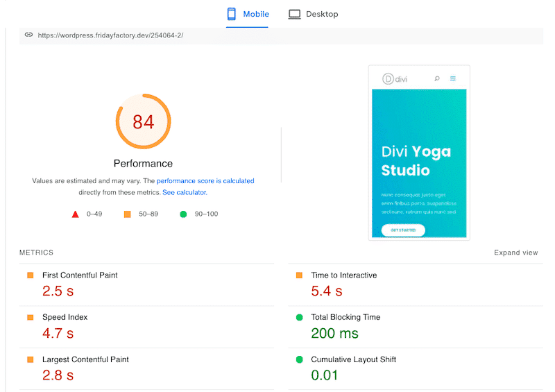Expand the Time to Interactive metric
Viewport: 555px width, 392px height.
343,275
